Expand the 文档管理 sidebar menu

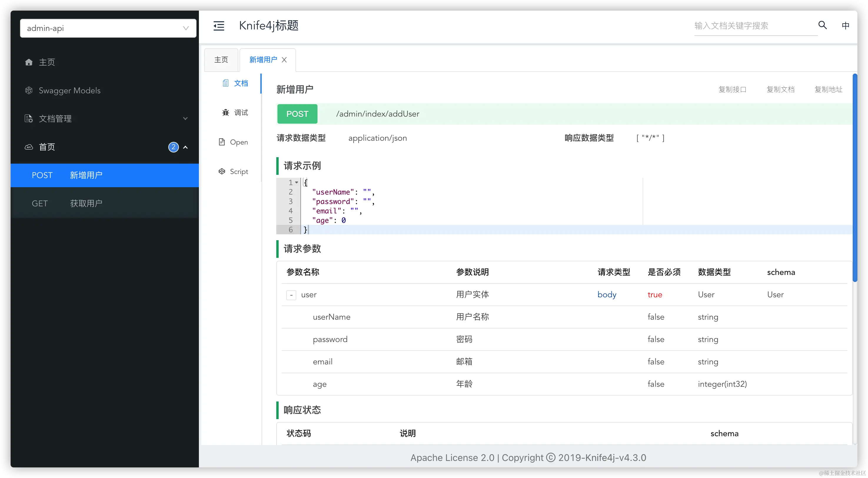pyautogui.click(x=185, y=119)
